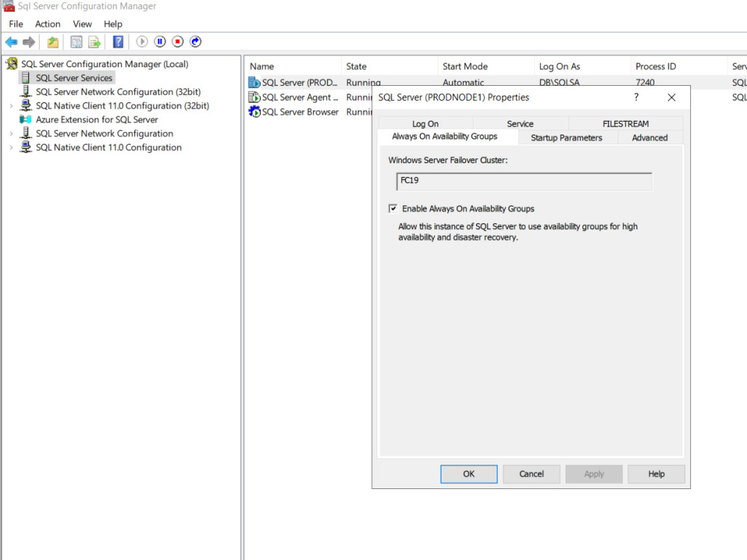Click the SQL Native Client 11.0 Configuration (32bit) icon

tap(25, 105)
